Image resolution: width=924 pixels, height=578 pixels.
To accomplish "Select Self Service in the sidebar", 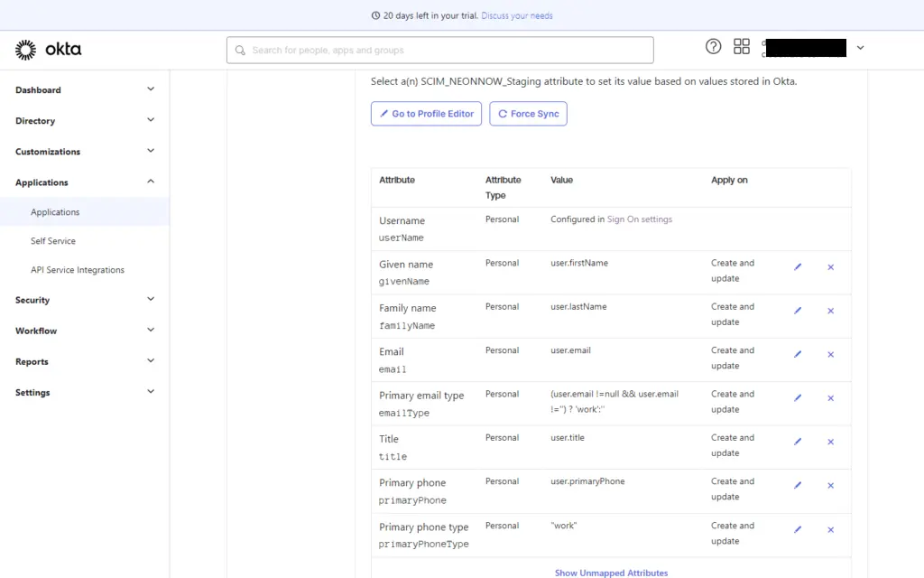I will coord(52,240).
